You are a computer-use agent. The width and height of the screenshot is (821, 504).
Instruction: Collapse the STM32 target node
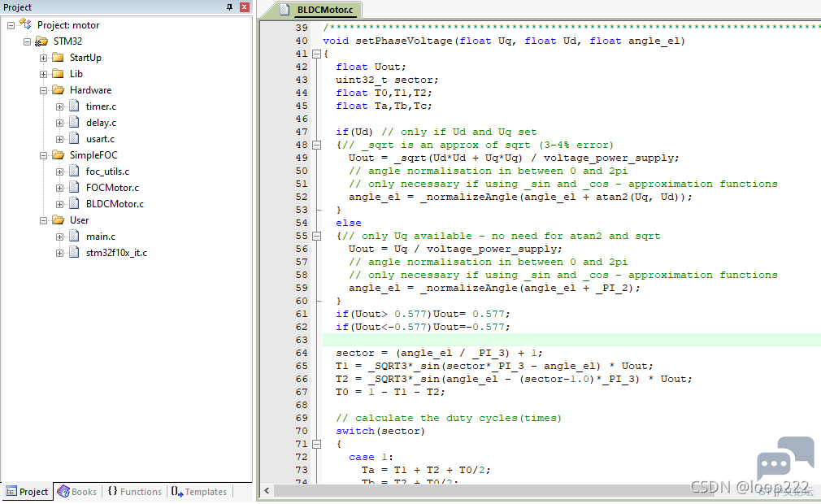27,41
